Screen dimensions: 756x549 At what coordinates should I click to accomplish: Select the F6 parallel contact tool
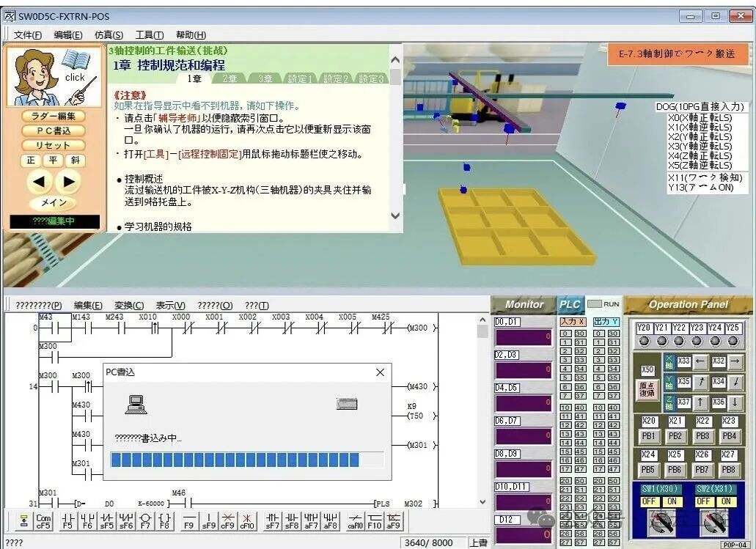tap(87, 521)
